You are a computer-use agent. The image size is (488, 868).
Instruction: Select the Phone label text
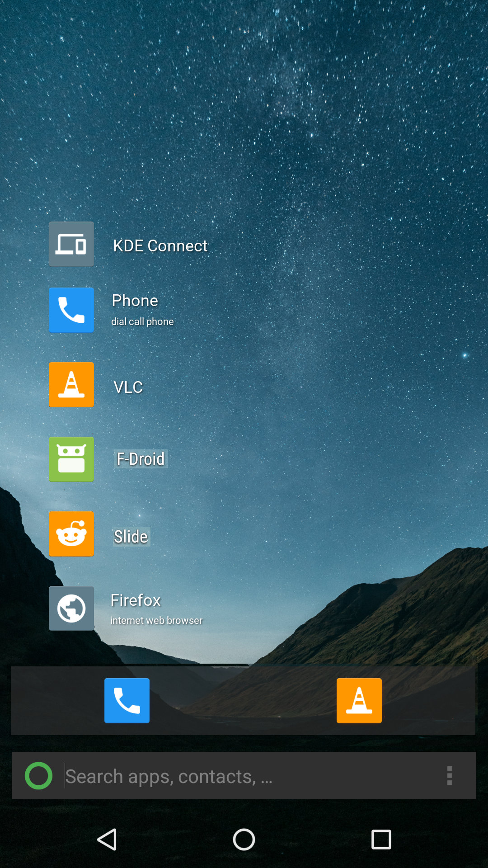pos(135,301)
